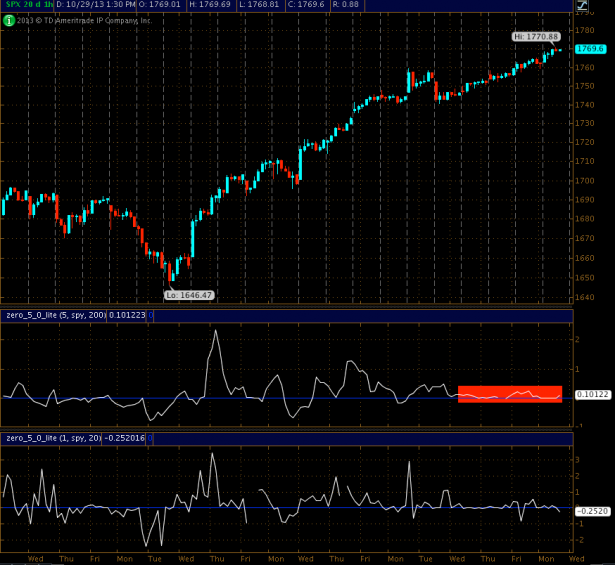615x565 pixels.
Task: Click the 1780 price axis label
Action: tap(584, 30)
